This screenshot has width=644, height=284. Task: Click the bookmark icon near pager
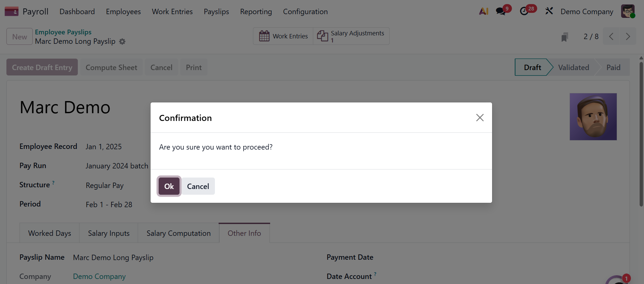[x=565, y=37]
